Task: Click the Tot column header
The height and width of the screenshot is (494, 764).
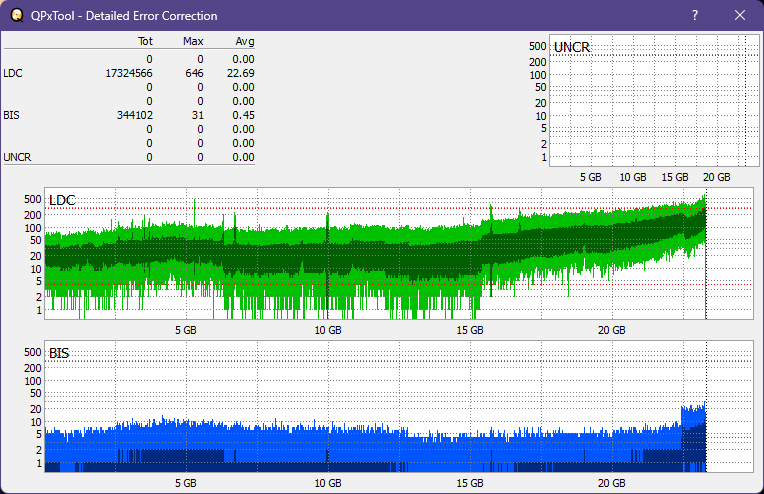Action: point(145,41)
